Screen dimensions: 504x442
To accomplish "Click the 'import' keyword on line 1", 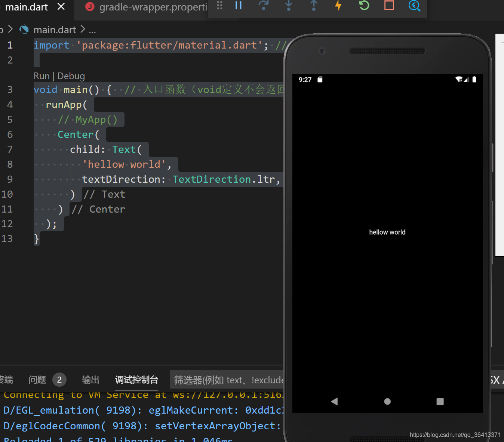I will pos(51,45).
